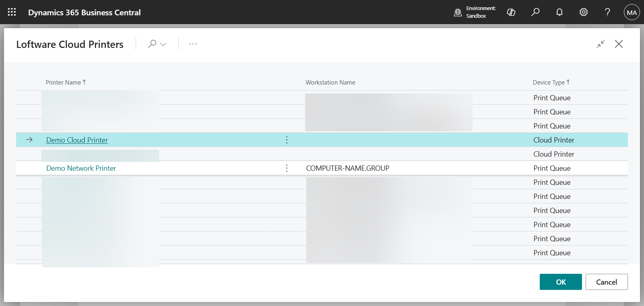Confirm selection with OK button
The image size is (644, 306).
click(x=561, y=282)
